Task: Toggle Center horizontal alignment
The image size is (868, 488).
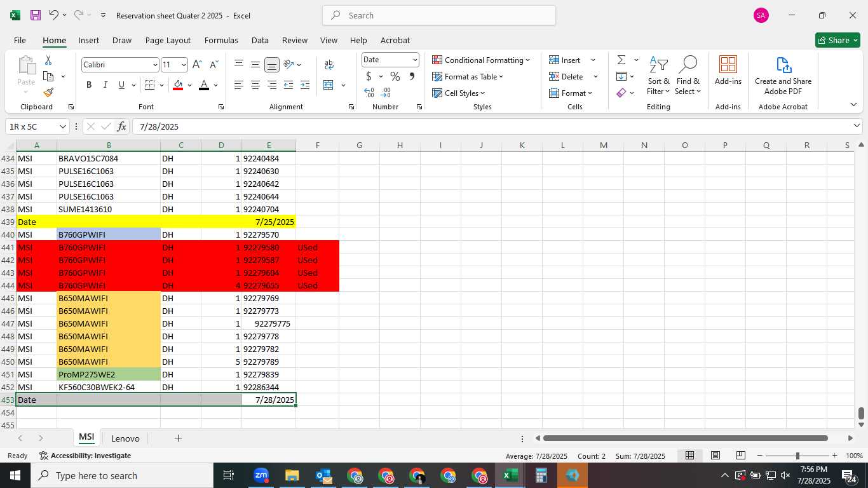Action: click(255, 85)
